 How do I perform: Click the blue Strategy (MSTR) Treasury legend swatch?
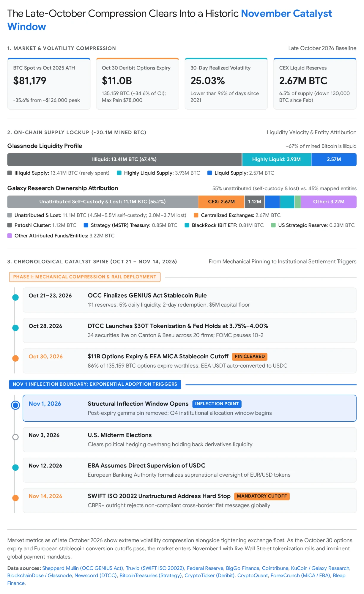point(86,225)
